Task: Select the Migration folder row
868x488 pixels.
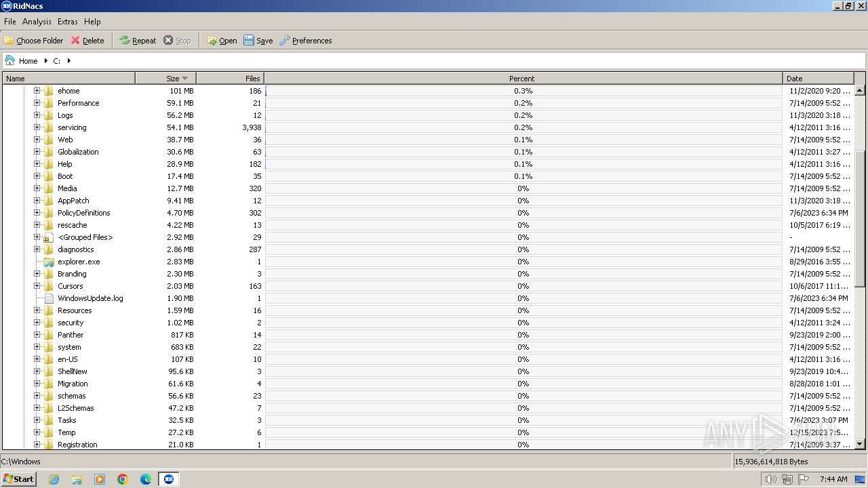Action: (x=429, y=384)
